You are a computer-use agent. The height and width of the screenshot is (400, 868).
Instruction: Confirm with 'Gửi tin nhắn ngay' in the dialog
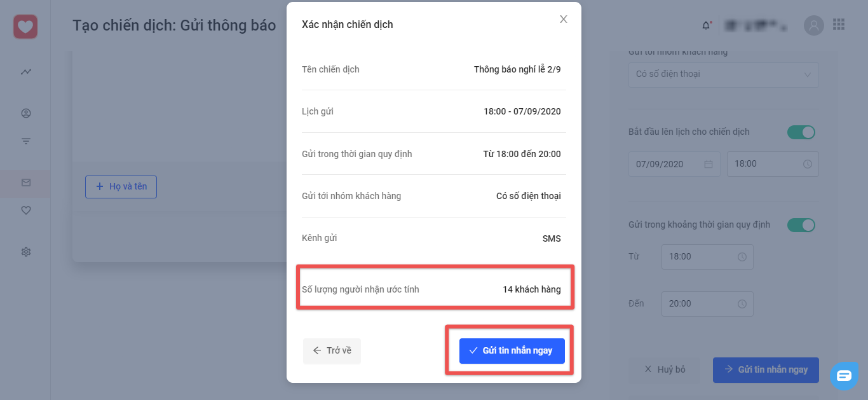click(512, 351)
